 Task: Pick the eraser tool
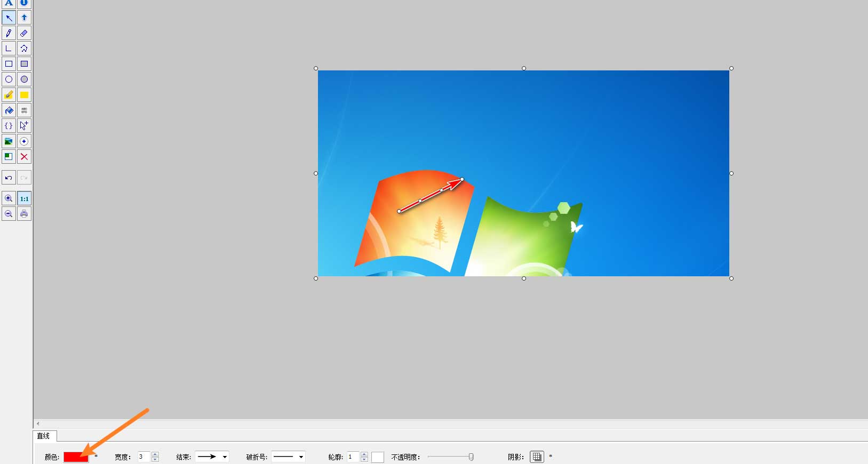[24, 33]
